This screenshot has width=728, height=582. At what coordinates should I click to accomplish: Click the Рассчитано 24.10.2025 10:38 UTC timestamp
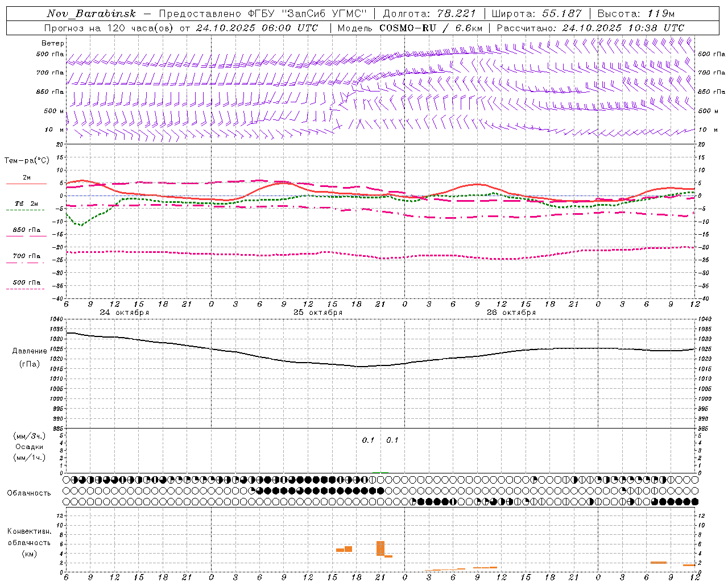coord(590,28)
